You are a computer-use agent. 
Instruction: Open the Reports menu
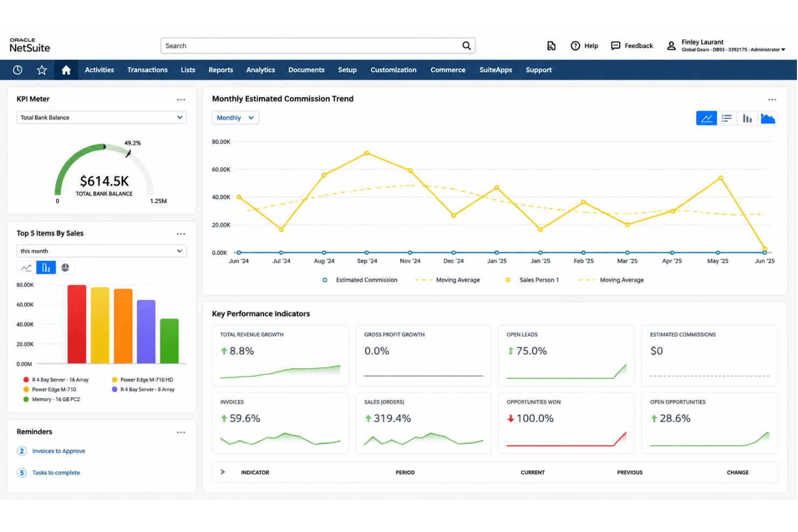[221, 70]
